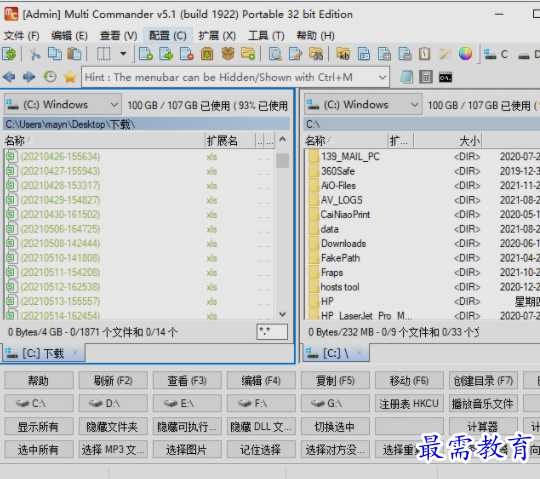The height and width of the screenshot is (479, 540).
Task: Open the 工具 (T) menu
Action: click(x=267, y=35)
